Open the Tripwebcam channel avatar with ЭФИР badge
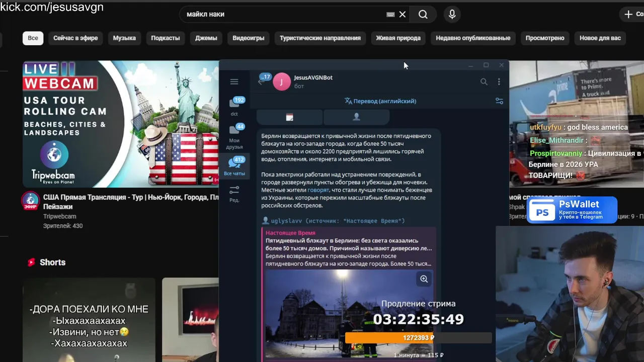 pyautogui.click(x=30, y=201)
